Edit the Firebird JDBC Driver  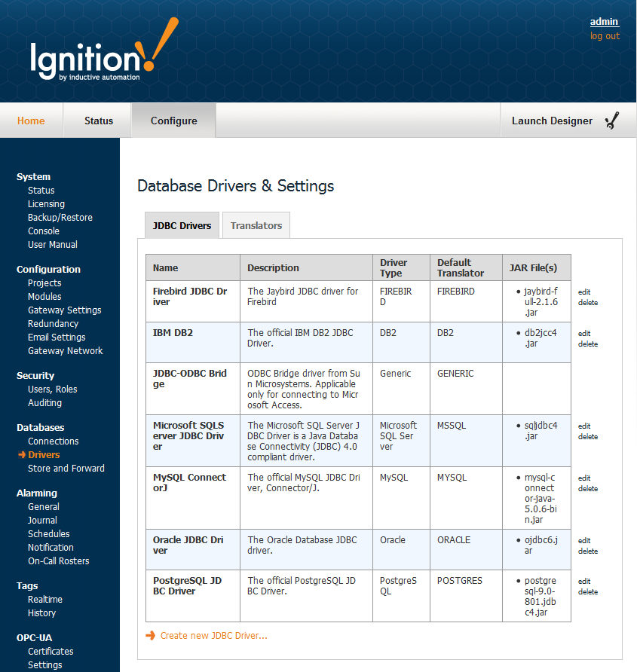click(x=583, y=292)
